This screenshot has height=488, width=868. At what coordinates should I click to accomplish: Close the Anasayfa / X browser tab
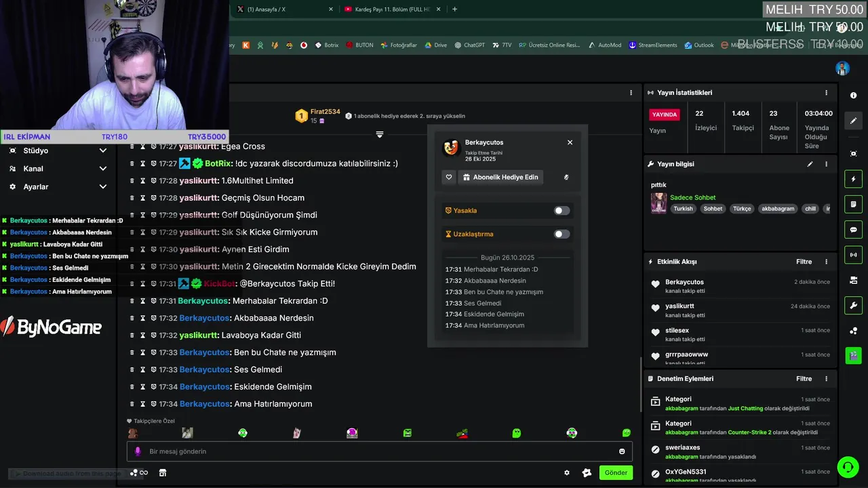coord(331,9)
